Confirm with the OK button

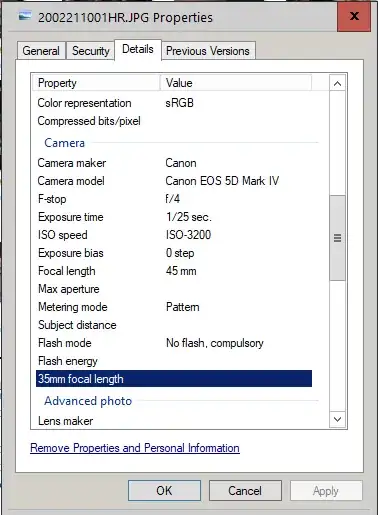click(x=164, y=491)
